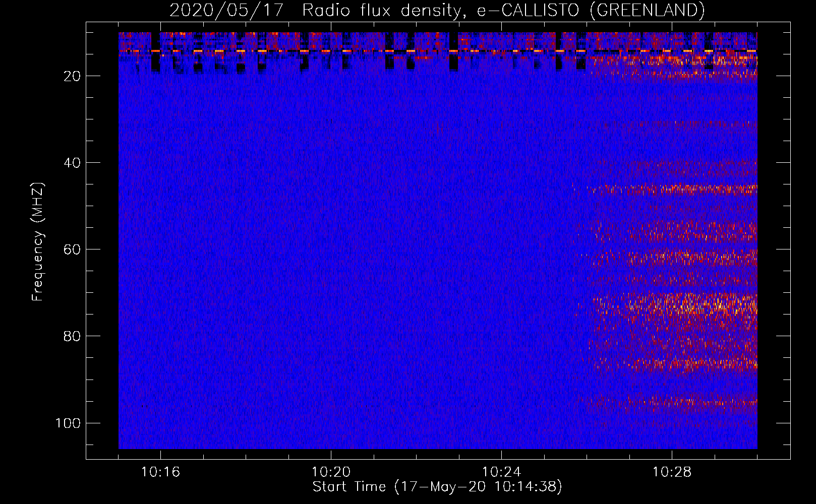Click the 10:28 time tick label
The image size is (816, 504).
pos(672,472)
